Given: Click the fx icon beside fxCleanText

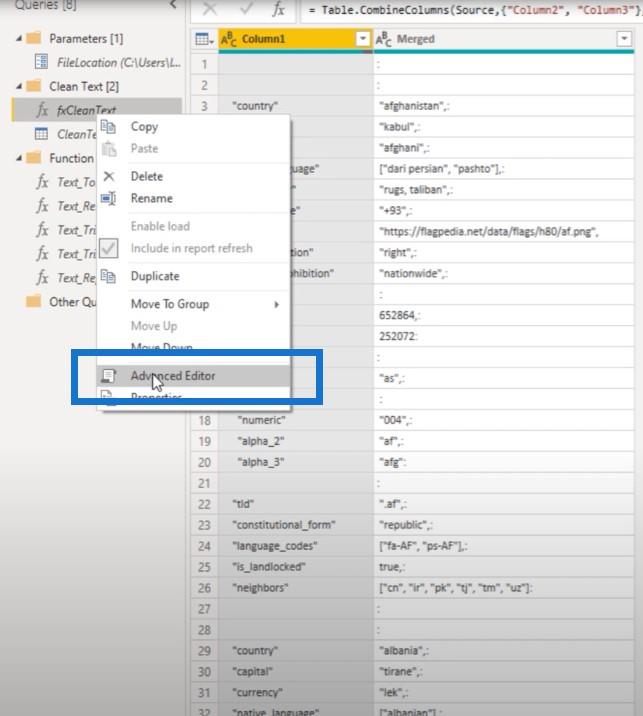Looking at the screenshot, I should pyautogui.click(x=42, y=110).
